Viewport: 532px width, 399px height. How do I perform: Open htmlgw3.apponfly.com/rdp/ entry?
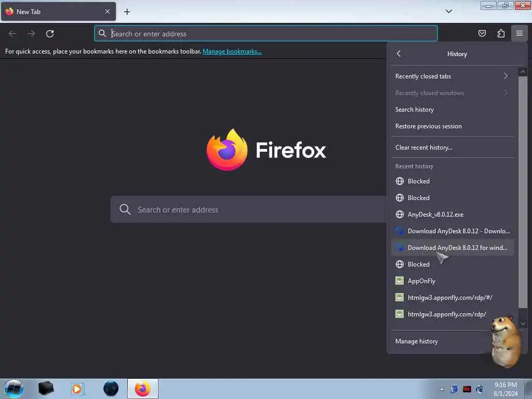point(453,314)
